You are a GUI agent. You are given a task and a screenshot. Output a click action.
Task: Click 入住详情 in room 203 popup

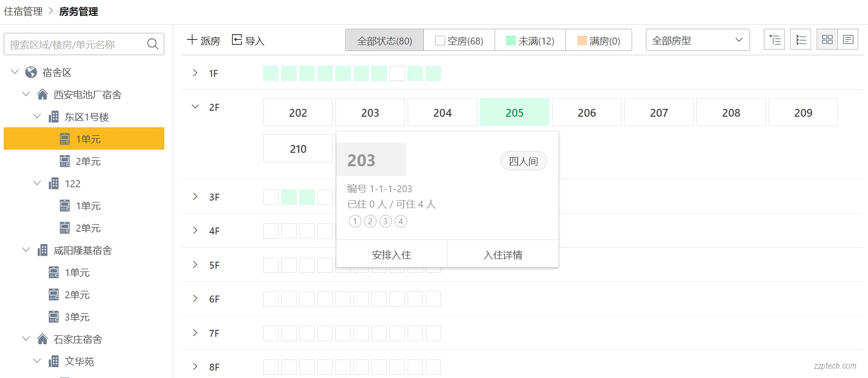[503, 254]
